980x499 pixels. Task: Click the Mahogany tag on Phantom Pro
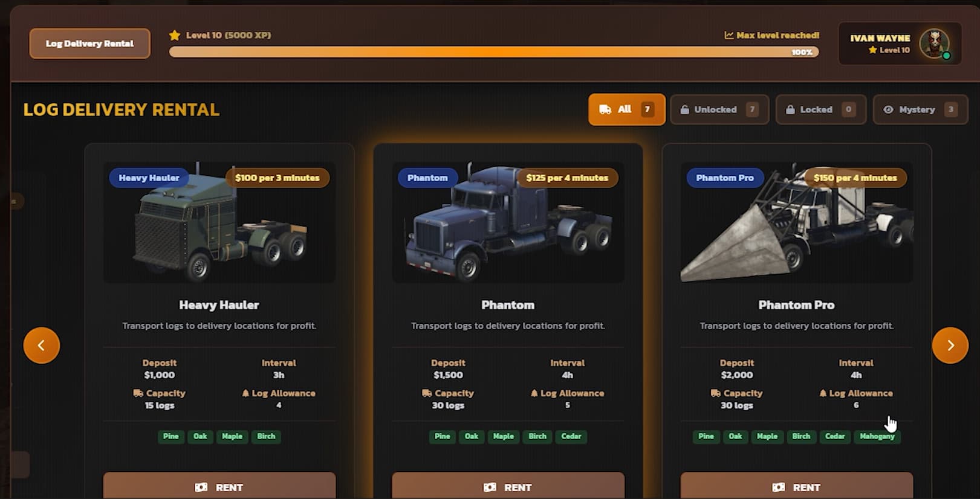tap(877, 436)
